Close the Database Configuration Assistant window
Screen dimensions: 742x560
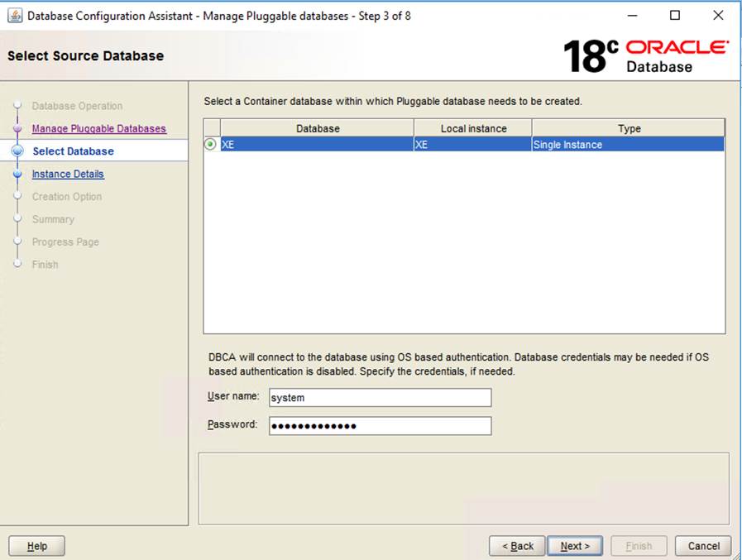tap(718, 16)
